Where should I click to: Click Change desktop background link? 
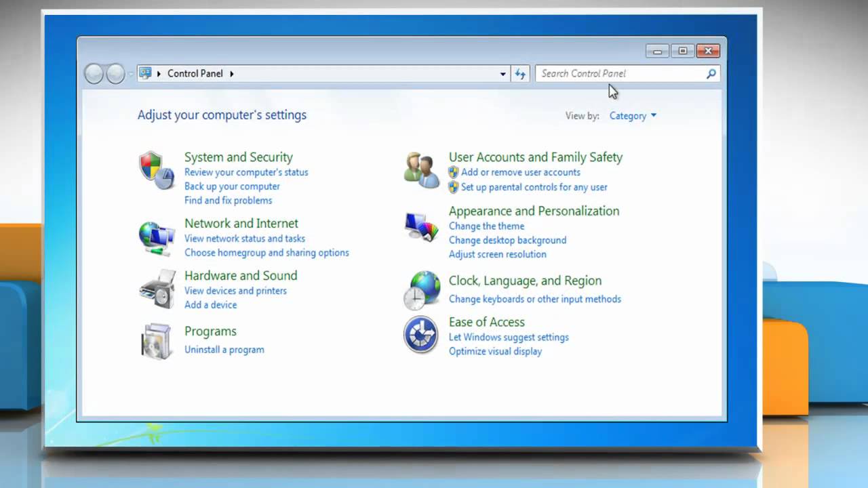507,241
